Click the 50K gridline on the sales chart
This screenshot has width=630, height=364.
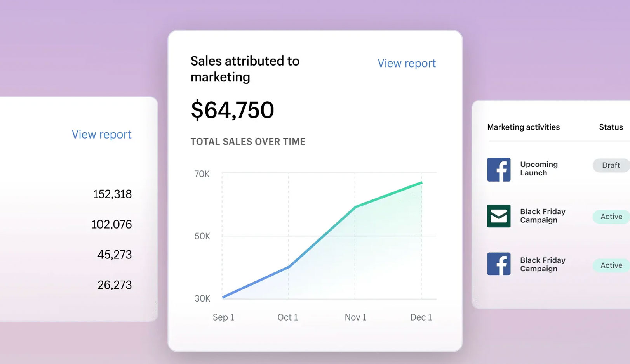pyautogui.click(x=328, y=234)
